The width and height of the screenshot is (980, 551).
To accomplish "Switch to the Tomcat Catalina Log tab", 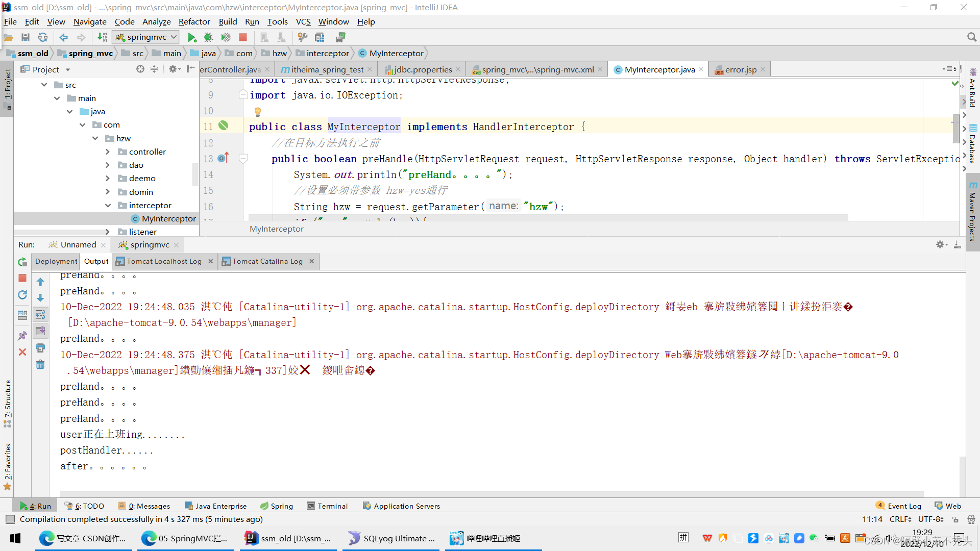I will (268, 261).
